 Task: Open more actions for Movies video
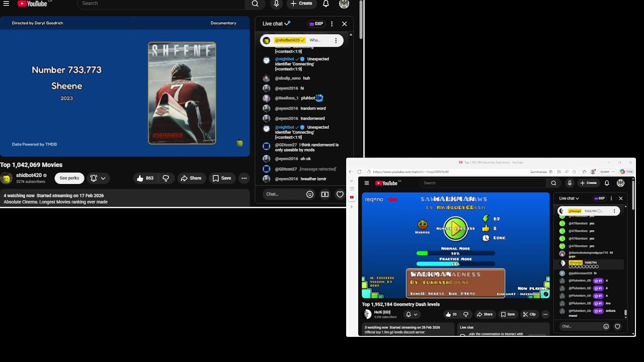click(244, 178)
